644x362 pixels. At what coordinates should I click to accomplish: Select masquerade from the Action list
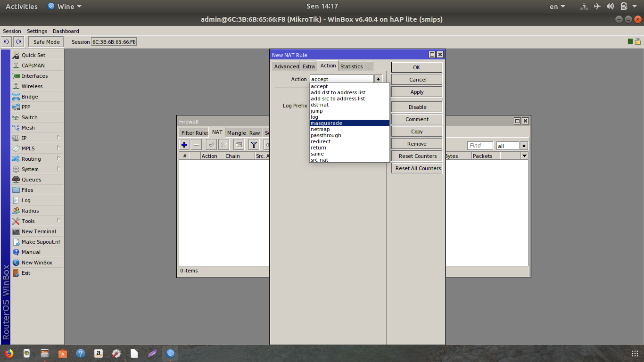pyautogui.click(x=349, y=123)
